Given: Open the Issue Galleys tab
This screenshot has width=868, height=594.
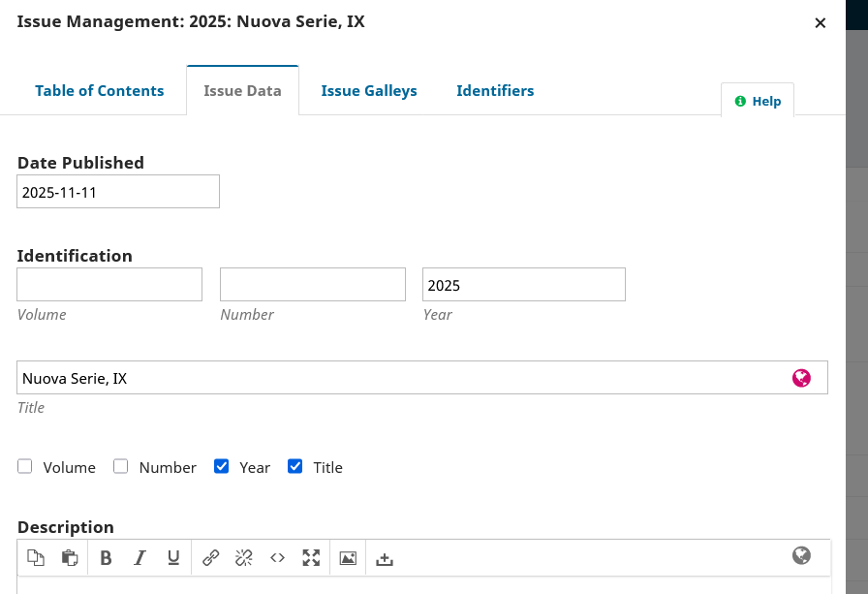Looking at the screenshot, I should point(369,90).
